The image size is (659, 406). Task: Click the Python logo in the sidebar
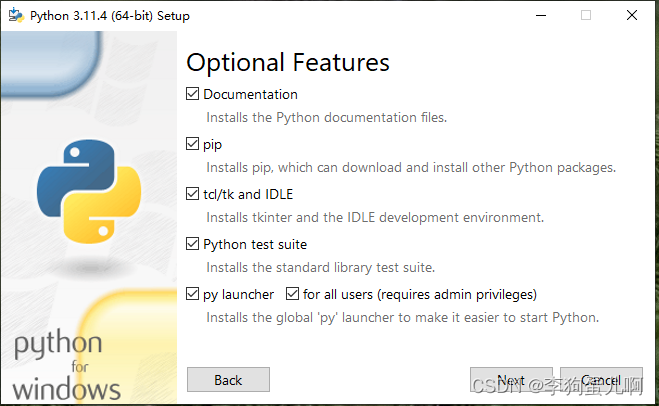pos(89,192)
